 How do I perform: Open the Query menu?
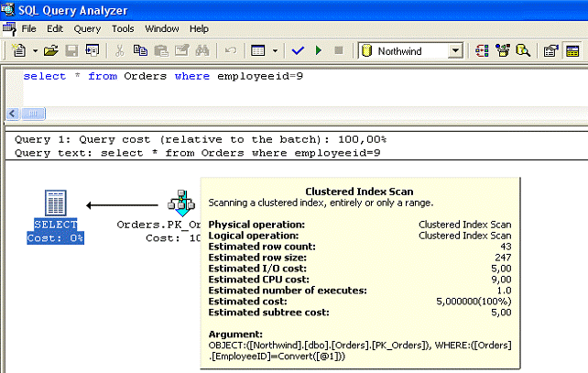[x=87, y=28]
